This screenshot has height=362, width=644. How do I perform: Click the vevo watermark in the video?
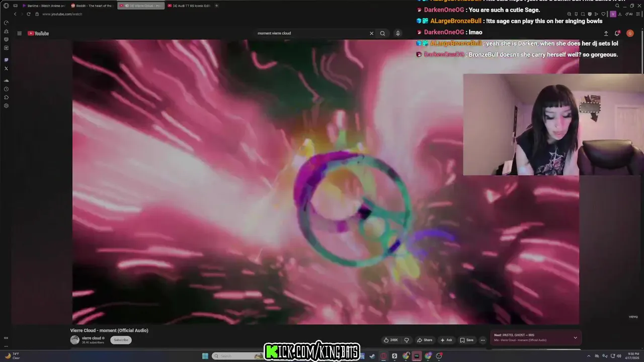pos(633,317)
